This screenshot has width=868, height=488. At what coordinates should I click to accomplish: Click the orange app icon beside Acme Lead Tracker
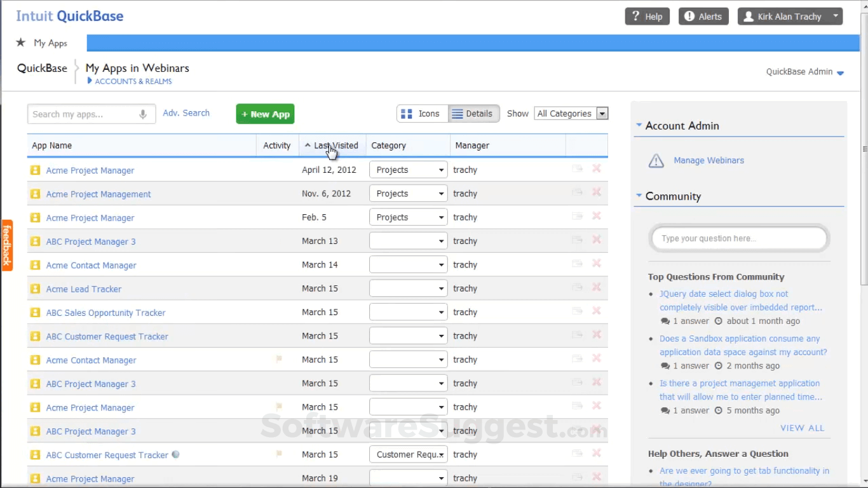pyautogui.click(x=35, y=288)
